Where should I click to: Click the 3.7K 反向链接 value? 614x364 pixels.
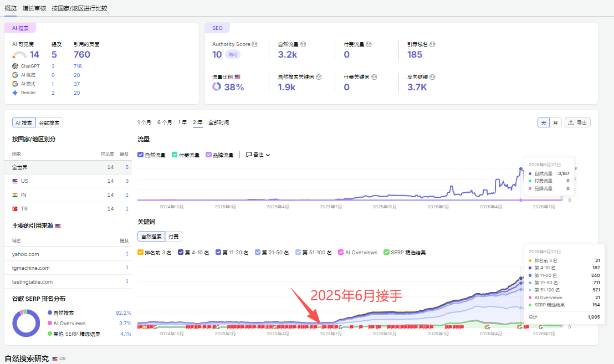(417, 87)
